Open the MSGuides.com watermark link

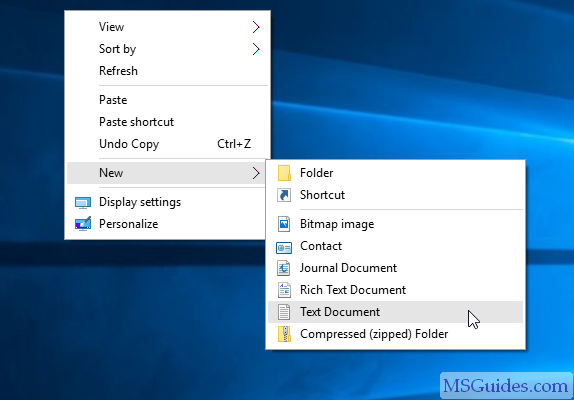coord(506,386)
